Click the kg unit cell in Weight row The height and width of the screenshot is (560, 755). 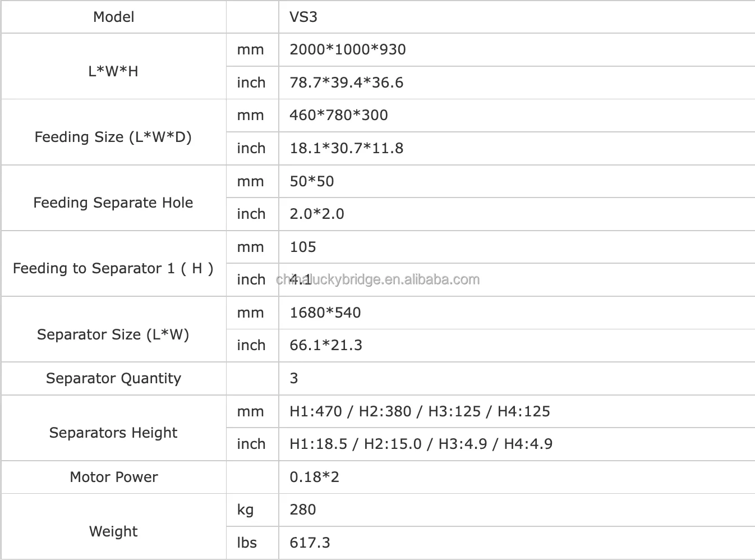pos(246,509)
